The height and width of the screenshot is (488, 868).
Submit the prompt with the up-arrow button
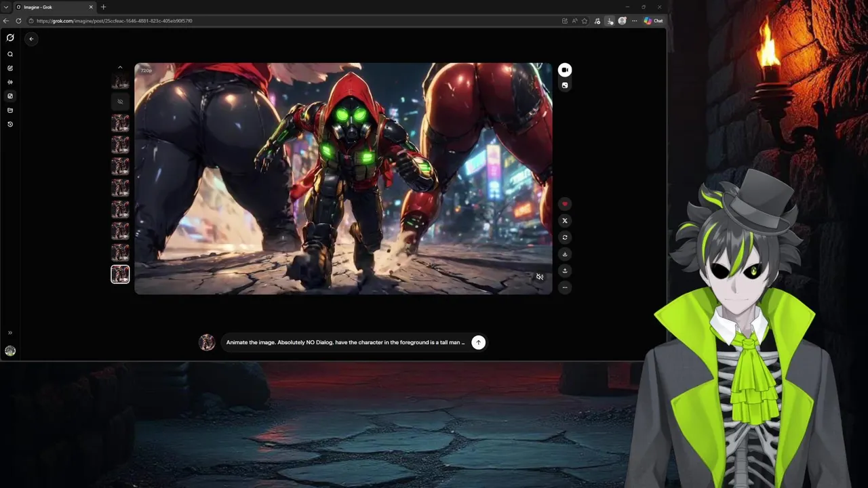click(x=478, y=342)
